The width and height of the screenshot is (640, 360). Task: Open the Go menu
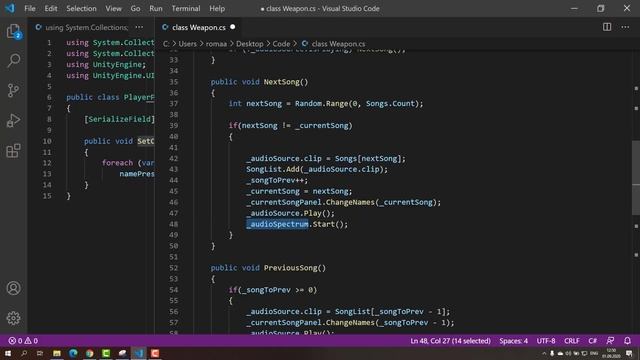[135, 8]
